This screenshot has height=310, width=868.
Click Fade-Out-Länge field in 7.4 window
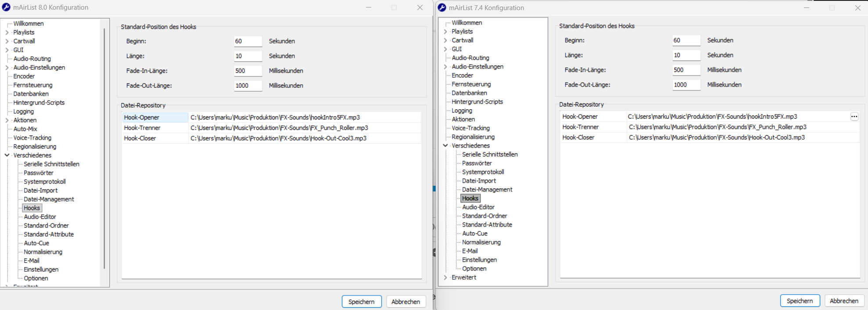click(686, 85)
